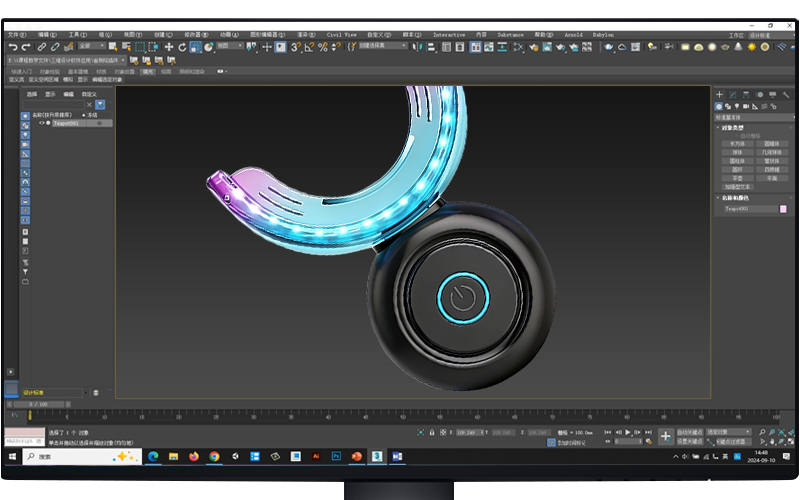The height and width of the screenshot is (500, 800).
Task: Select the Rotate transform tool
Action: tap(182, 46)
